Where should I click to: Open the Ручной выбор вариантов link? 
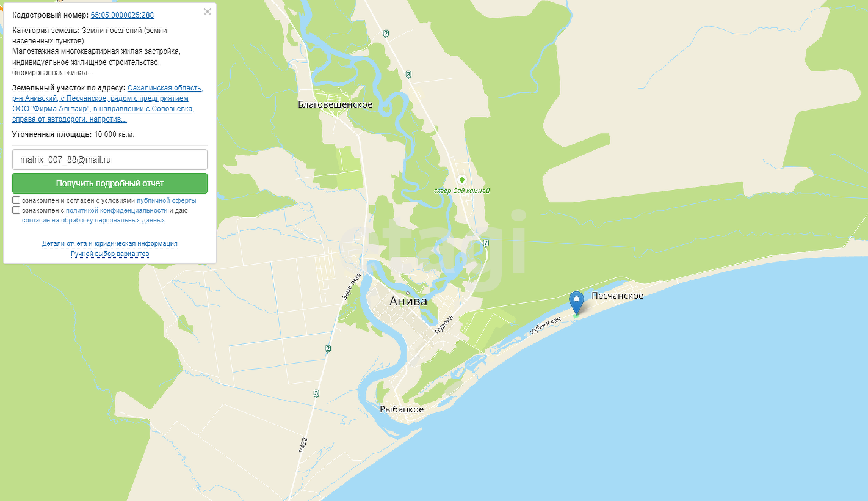tap(110, 254)
